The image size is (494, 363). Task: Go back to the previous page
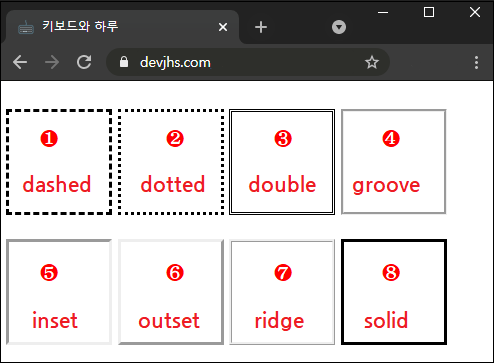[20, 62]
